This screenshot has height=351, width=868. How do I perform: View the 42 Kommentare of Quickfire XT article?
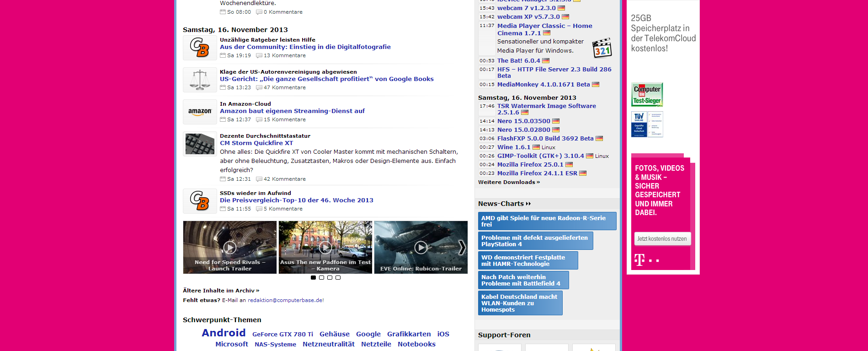(x=284, y=179)
